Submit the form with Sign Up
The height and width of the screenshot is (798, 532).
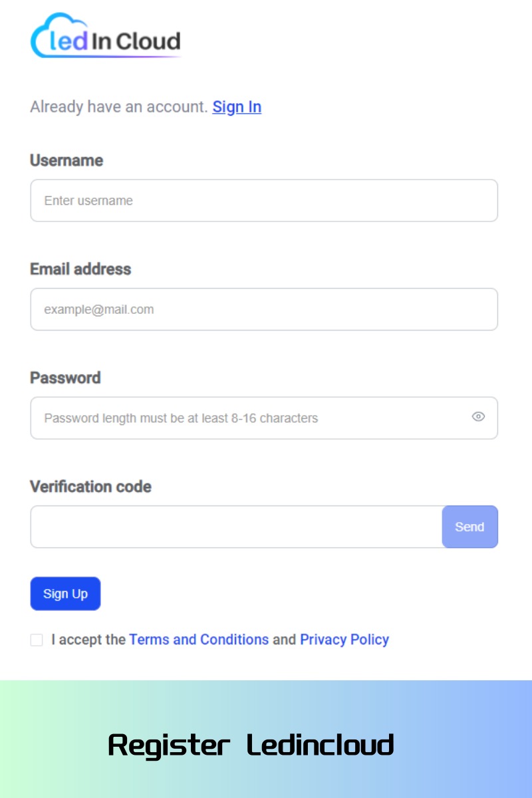coord(65,594)
